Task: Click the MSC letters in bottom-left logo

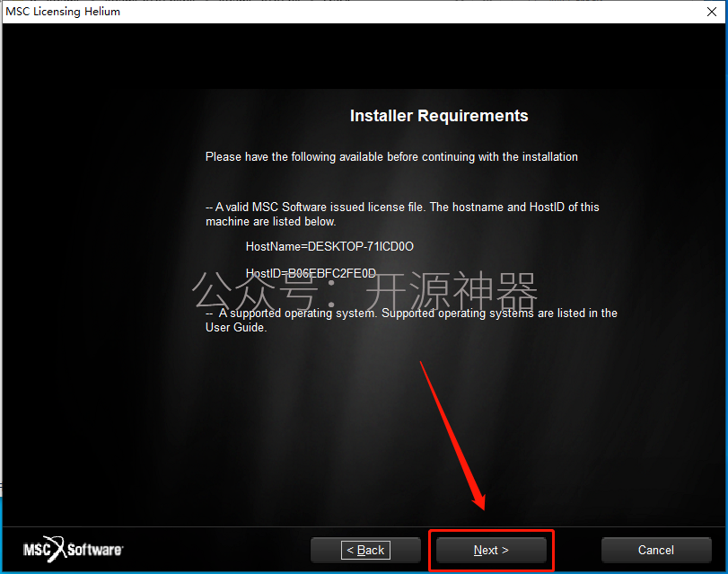Action: 37,550
